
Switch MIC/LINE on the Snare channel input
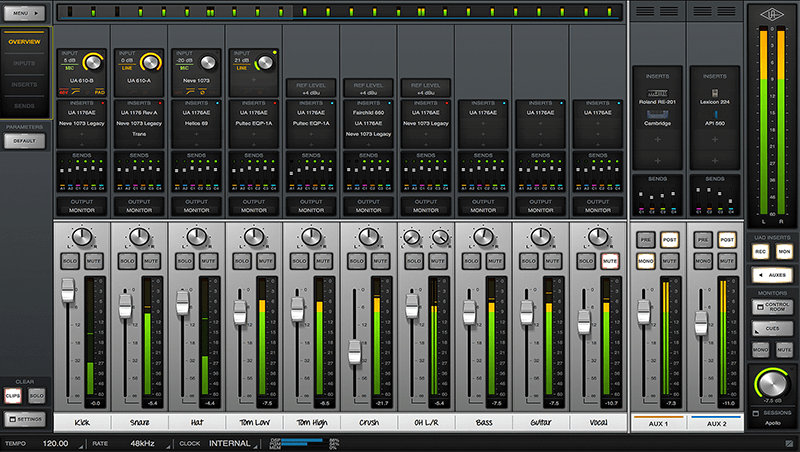tap(127, 68)
